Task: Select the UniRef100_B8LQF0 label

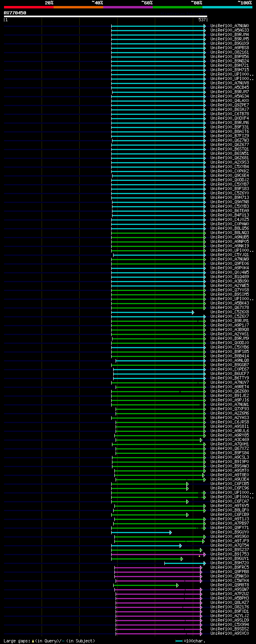Action: (x=230, y=510)
